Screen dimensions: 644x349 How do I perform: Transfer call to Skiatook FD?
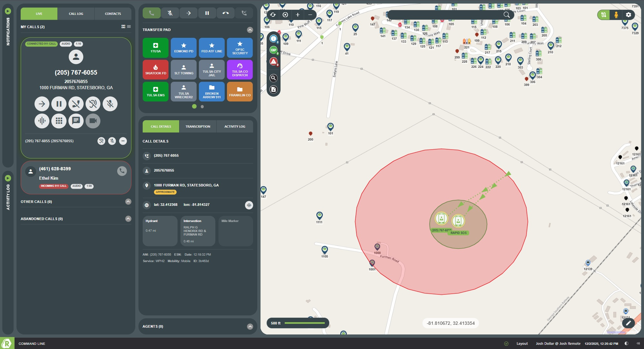point(156,69)
